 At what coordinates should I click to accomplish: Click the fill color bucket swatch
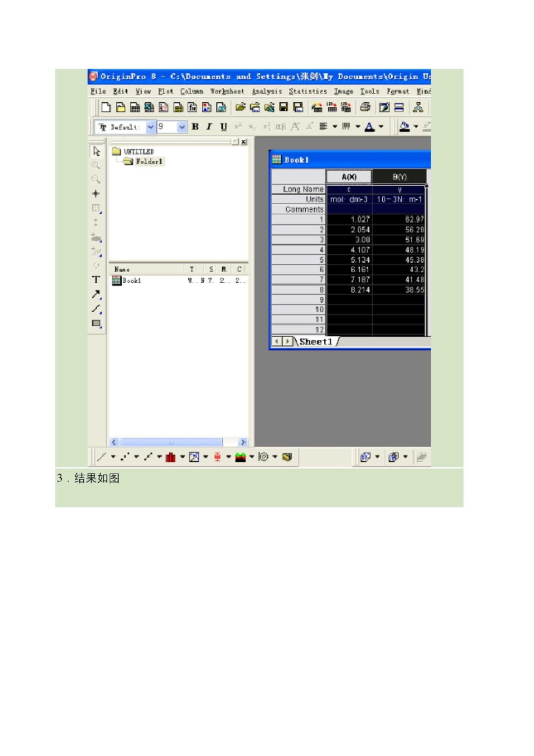click(404, 127)
